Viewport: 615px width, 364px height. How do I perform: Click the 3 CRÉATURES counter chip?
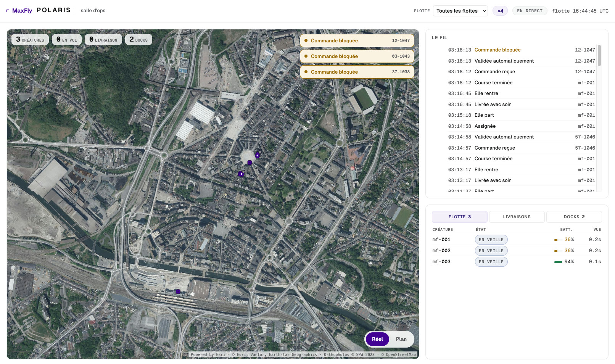pyautogui.click(x=30, y=40)
